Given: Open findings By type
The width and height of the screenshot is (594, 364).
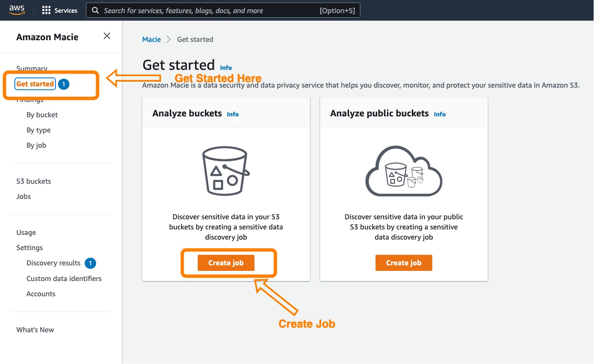Looking at the screenshot, I should click(39, 130).
